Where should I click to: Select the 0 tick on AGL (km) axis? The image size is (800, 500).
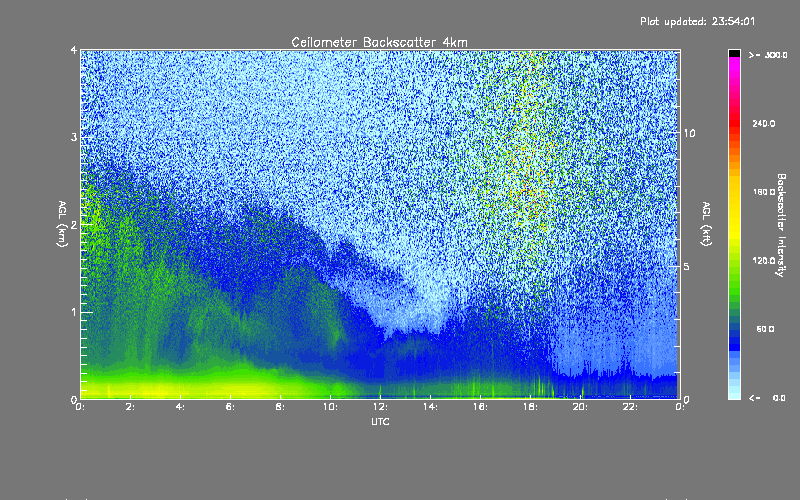[74, 399]
